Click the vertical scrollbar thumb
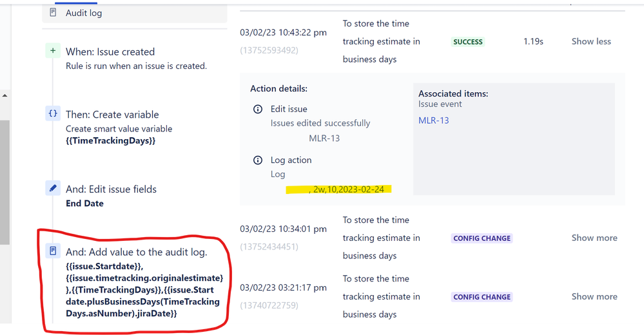This screenshot has height=335, width=644. coord(5,182)
